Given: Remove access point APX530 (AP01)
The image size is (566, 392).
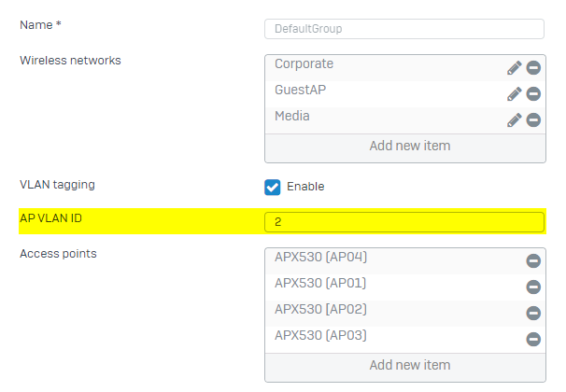Looking at the screenshot, I should click(534, 287).
